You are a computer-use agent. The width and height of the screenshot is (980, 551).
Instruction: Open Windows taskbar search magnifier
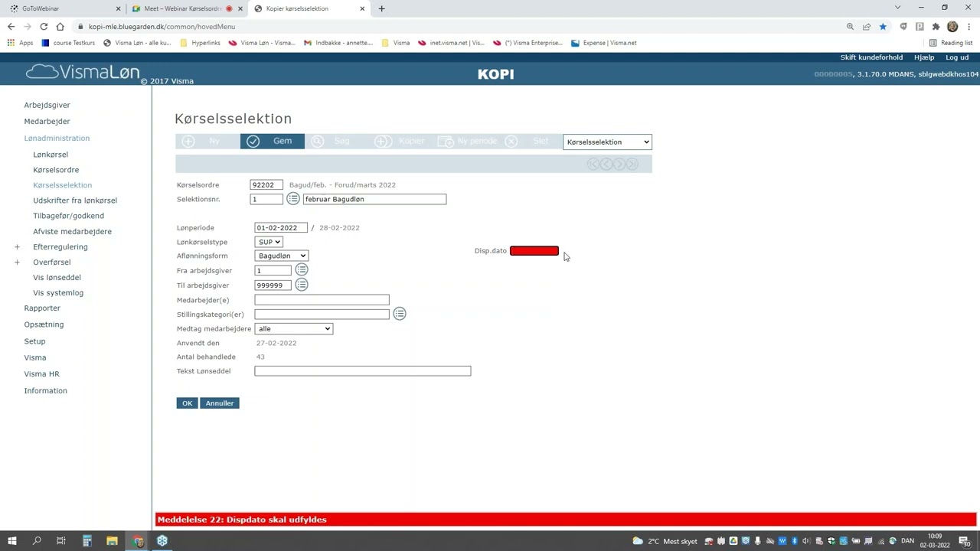pyautogui.click(x=37, y=541)
